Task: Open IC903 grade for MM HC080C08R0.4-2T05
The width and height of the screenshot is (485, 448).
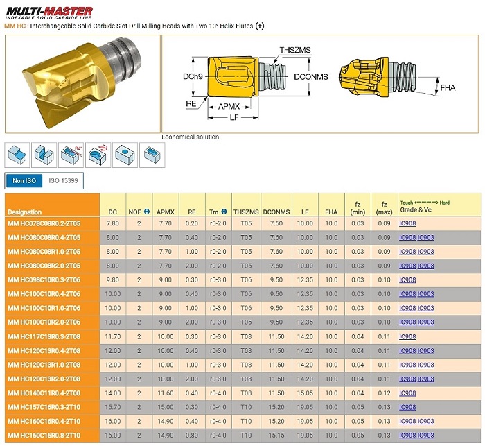Action: 426,237
